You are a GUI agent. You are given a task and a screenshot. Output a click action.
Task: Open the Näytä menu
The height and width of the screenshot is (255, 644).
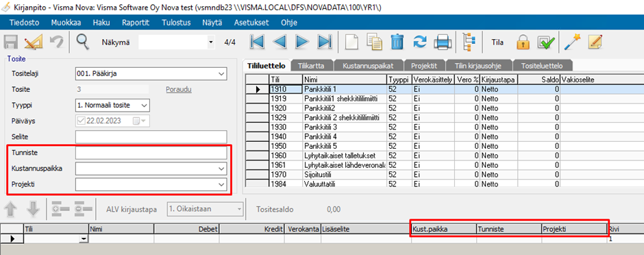pos(212,23)
